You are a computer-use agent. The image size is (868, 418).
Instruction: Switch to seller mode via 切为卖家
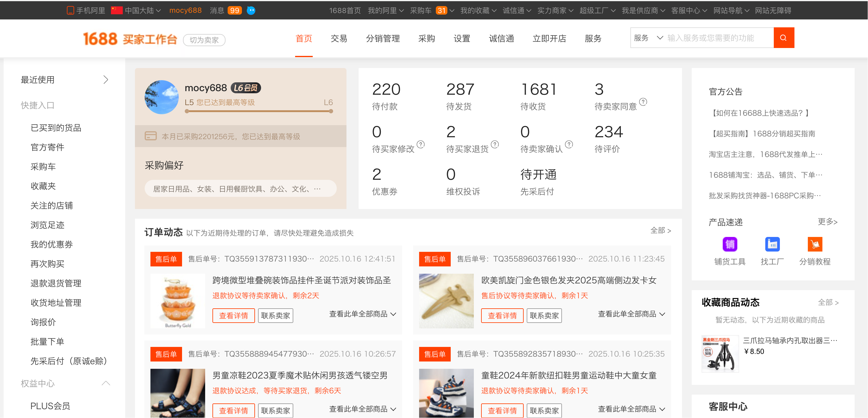click(204, 40)
